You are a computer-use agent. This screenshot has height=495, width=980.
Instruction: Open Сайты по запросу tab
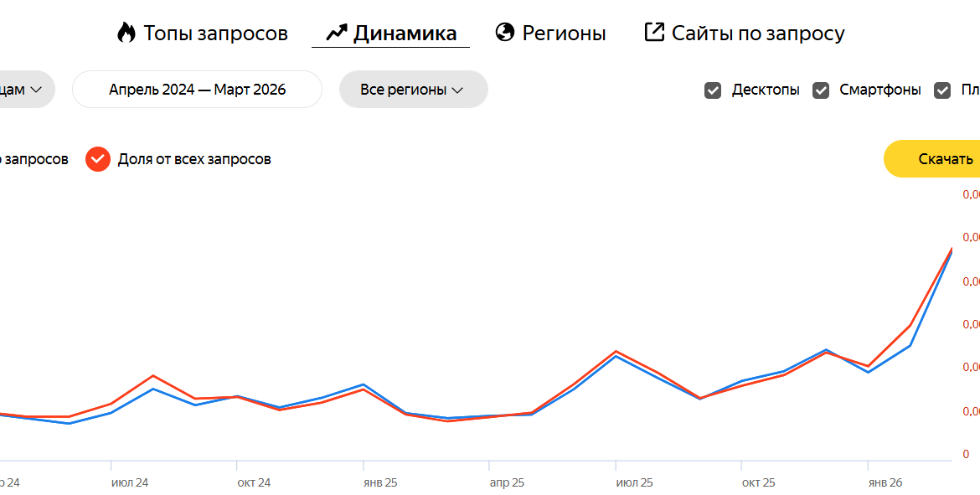[757, 34]
